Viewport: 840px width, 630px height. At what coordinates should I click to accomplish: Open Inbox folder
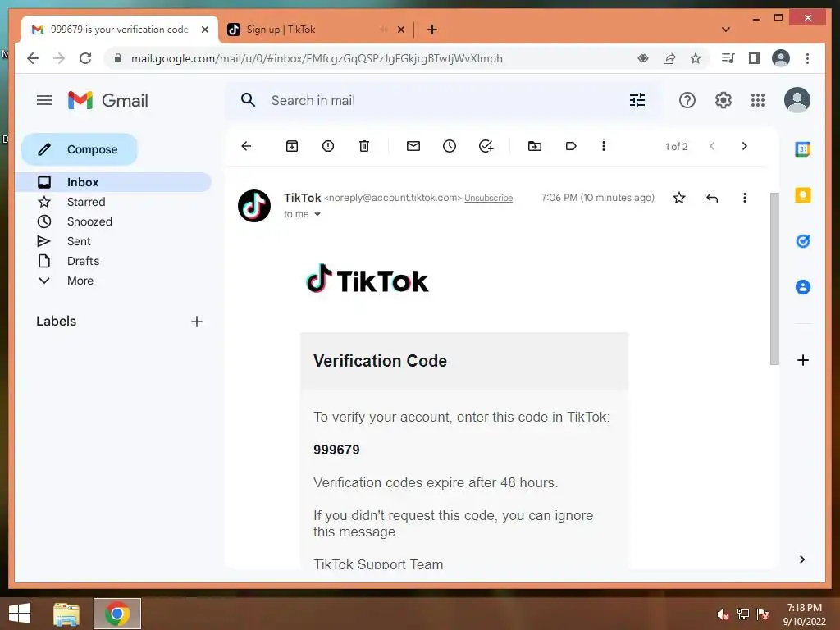pyautogui.click(x=113, y=182)
